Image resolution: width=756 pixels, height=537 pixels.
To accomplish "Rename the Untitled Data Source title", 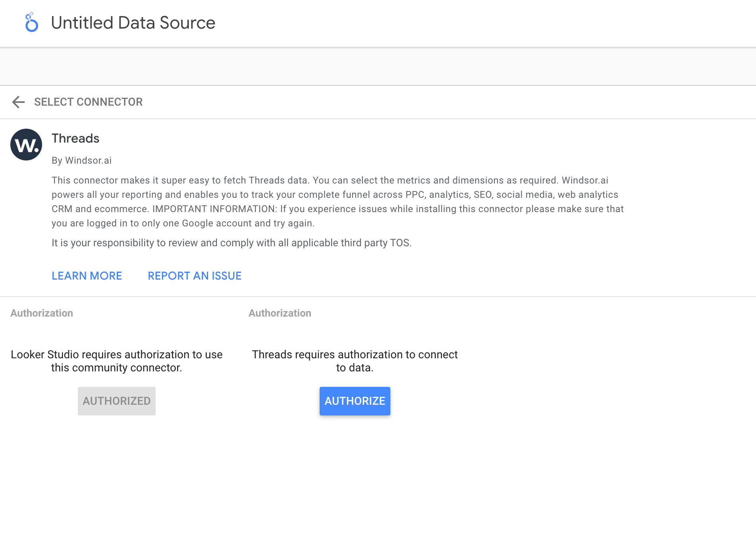I will (133, 23).
